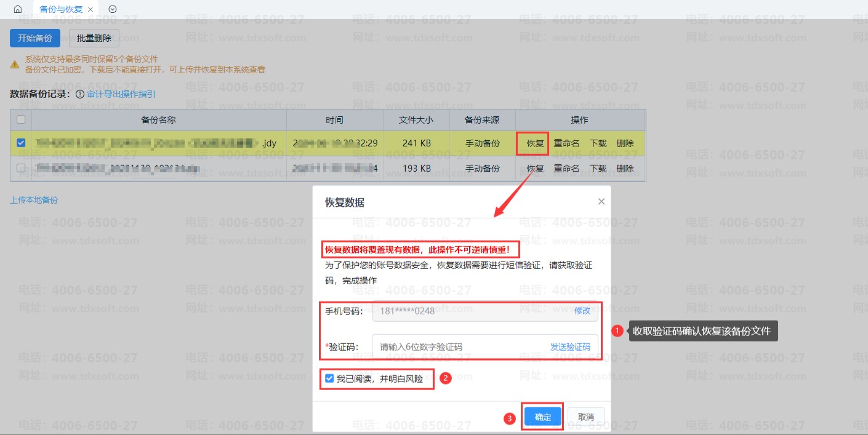Close the 备份与恢复 tab
Screen dimensions: 868x435
click(x=90, y=10)
